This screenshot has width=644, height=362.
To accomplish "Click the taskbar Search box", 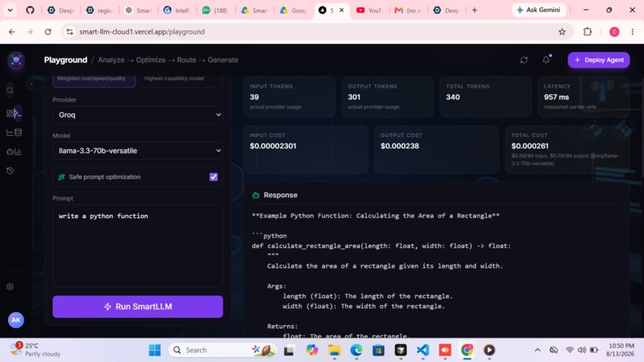I will click(222, 350).
